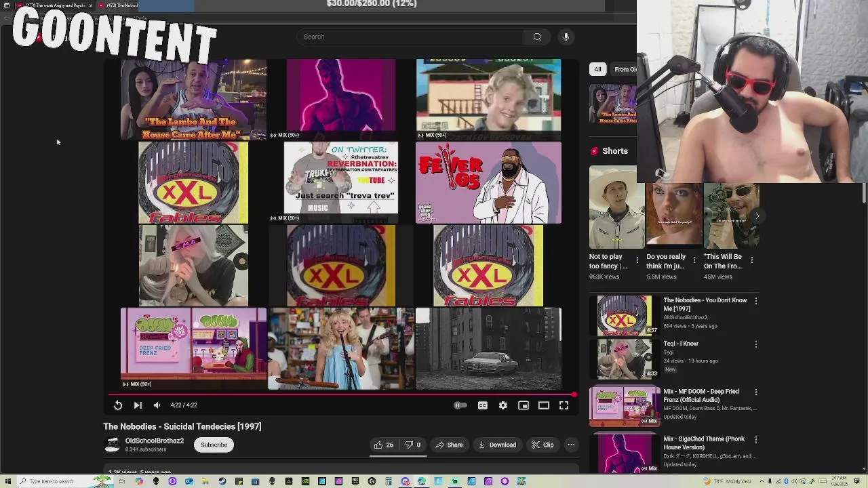
Task: Open Mix - MF DOOM Deep Fried Frenz title
Action: click(701, 396)
